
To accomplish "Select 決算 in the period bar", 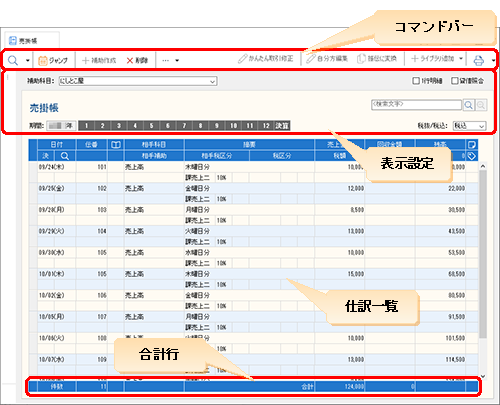I will click(x=282, y=126).
